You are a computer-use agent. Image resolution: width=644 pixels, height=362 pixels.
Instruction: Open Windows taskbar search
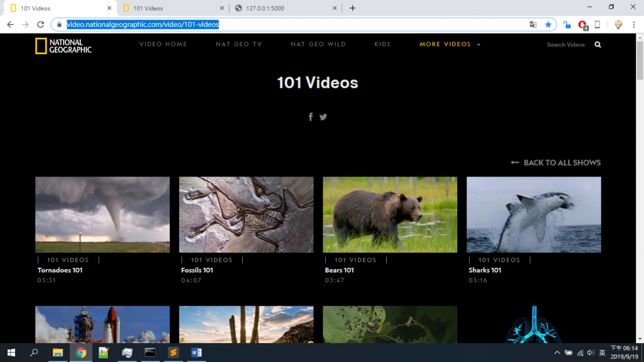[34, 353]
